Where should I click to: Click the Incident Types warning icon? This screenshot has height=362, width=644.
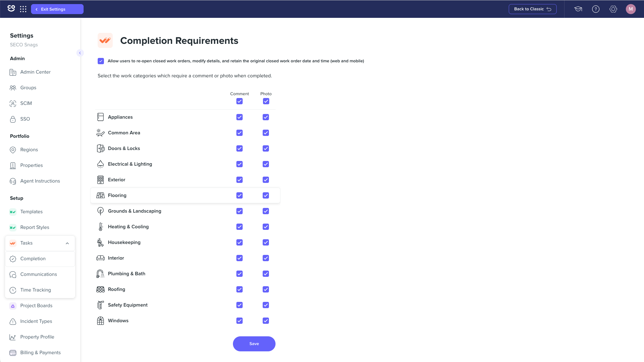[x=13, y=322]
